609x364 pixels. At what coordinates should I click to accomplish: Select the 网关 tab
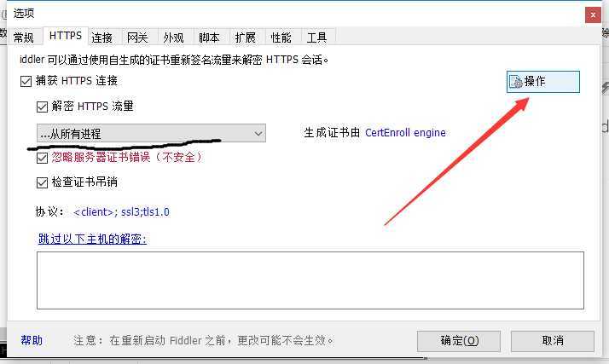(x=137, y=38)
